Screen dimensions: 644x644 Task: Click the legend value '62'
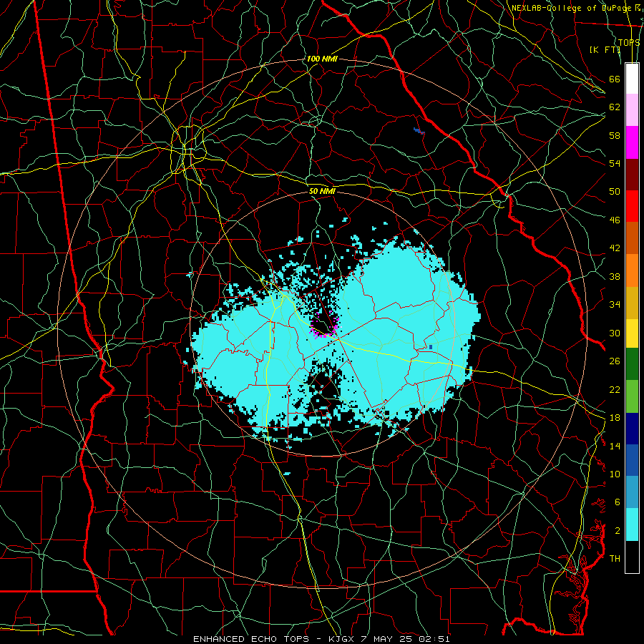click(x=615, y=107)
